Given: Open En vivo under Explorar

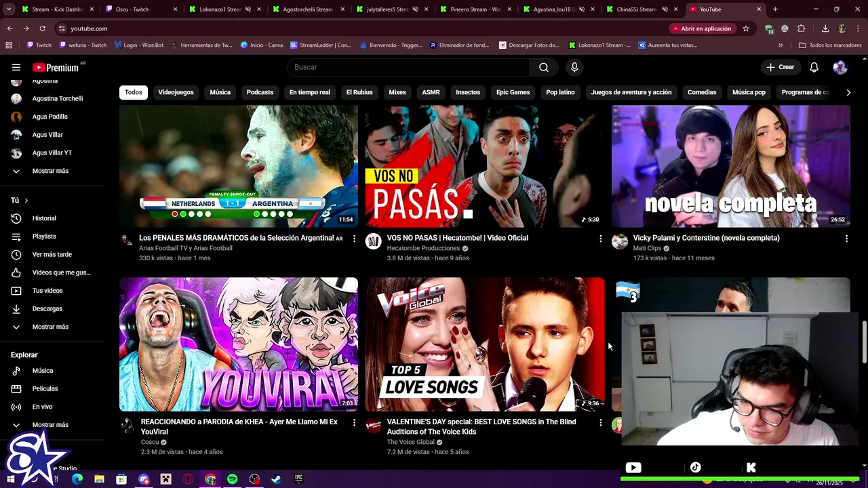Looking at the screenshot, I should tap(52, 407).
